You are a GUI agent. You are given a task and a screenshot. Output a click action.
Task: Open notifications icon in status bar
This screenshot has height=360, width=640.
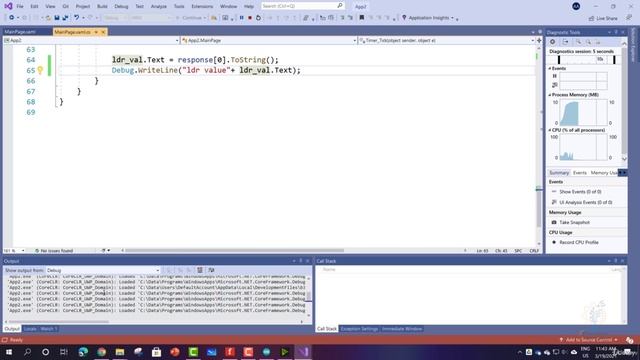pos(629,340)
